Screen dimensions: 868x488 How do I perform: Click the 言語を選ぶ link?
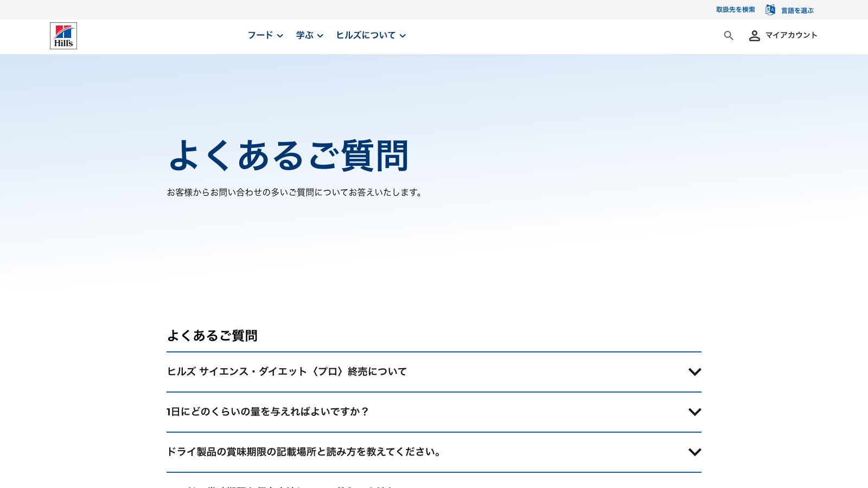point(797,10)
